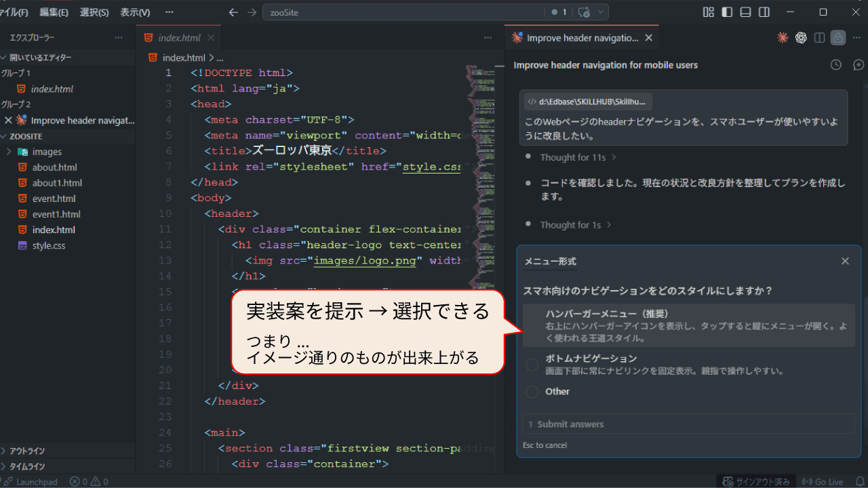
Task: Click the ChatGPT icon in the editor toolbar
Action: click(x=801, y=38)
